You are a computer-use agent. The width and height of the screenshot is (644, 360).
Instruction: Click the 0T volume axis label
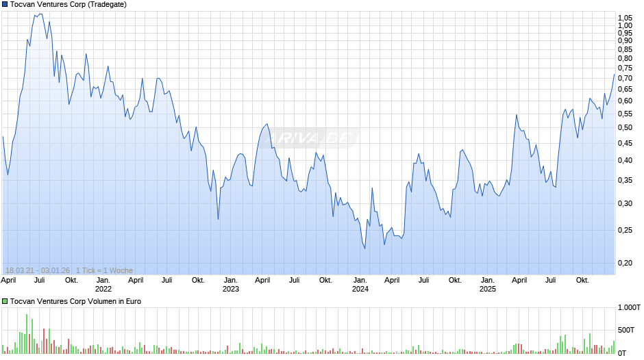click(622, 353)
